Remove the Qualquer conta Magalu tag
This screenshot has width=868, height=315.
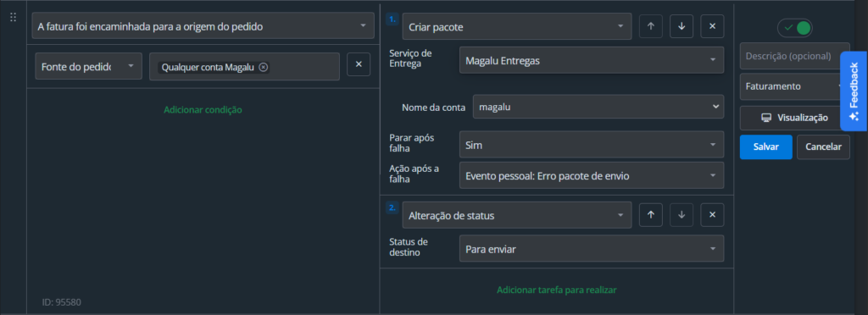coord(264,68)
